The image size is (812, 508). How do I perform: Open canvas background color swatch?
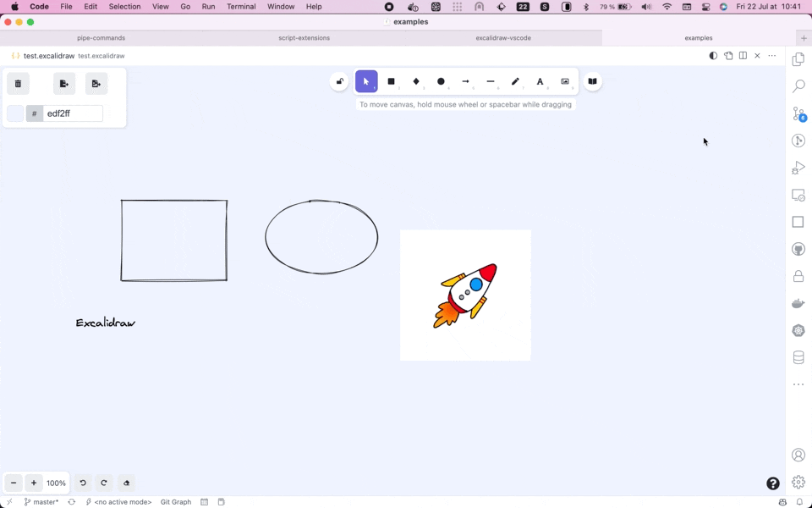[x=15, y=113]
